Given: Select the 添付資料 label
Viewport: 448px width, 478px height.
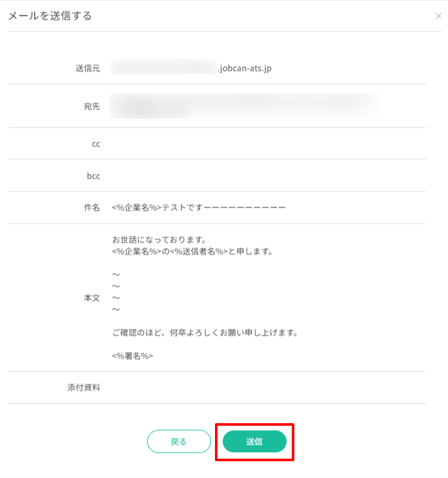Looking at the screenshot, I should (84, 388).
